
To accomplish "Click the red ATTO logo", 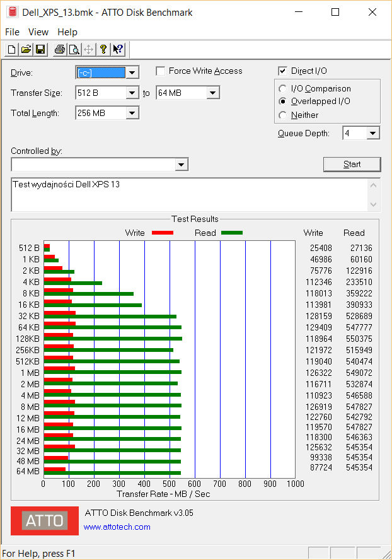I will click(45, 521).
